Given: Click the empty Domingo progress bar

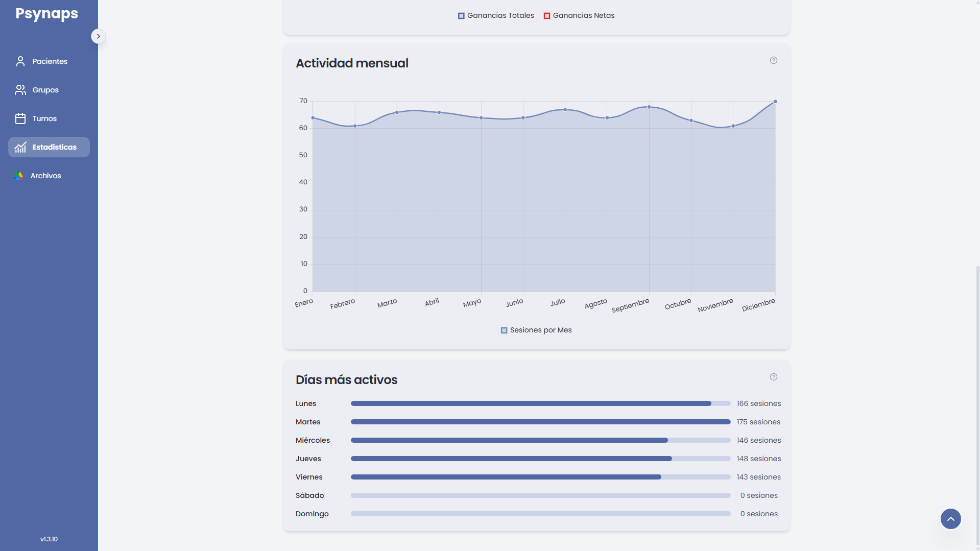Looking at the screenshot, I should click(x=541, y=514).
